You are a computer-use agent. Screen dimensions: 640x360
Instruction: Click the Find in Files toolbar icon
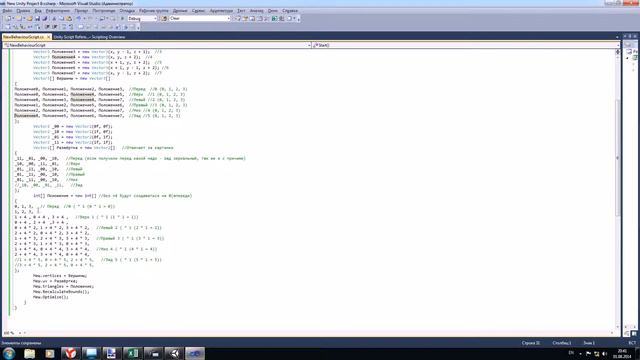(x=164, y=18)
